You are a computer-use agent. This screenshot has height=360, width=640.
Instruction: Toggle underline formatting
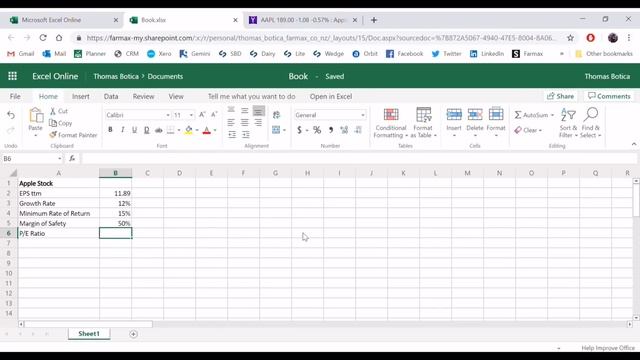point(134,130)
